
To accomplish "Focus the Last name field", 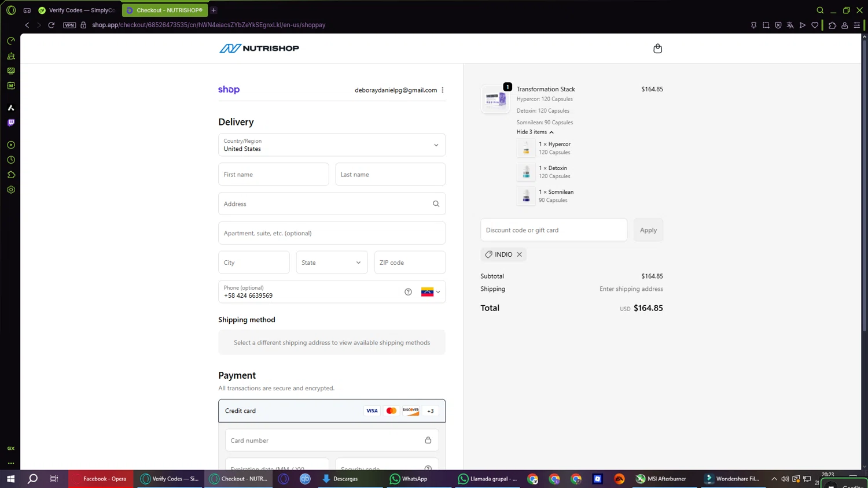I will click(x=391, y=174).
